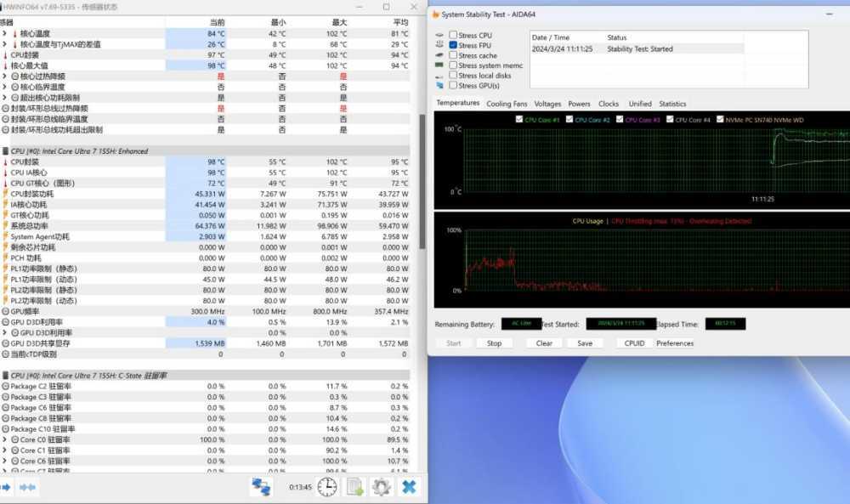The image size is (850, 504).
Task: Enable the Stress GPU(s) checkbox
Action: coord(453,86)
